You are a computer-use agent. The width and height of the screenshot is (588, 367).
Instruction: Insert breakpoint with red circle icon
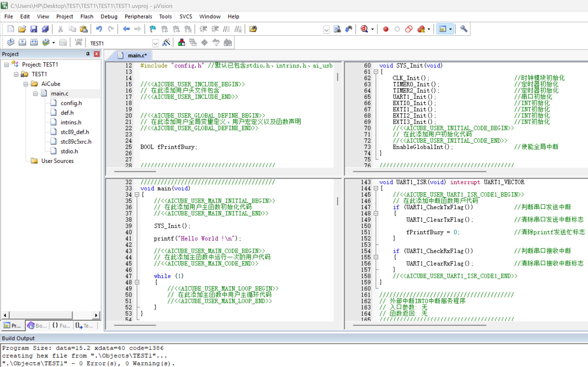point(386,29)
